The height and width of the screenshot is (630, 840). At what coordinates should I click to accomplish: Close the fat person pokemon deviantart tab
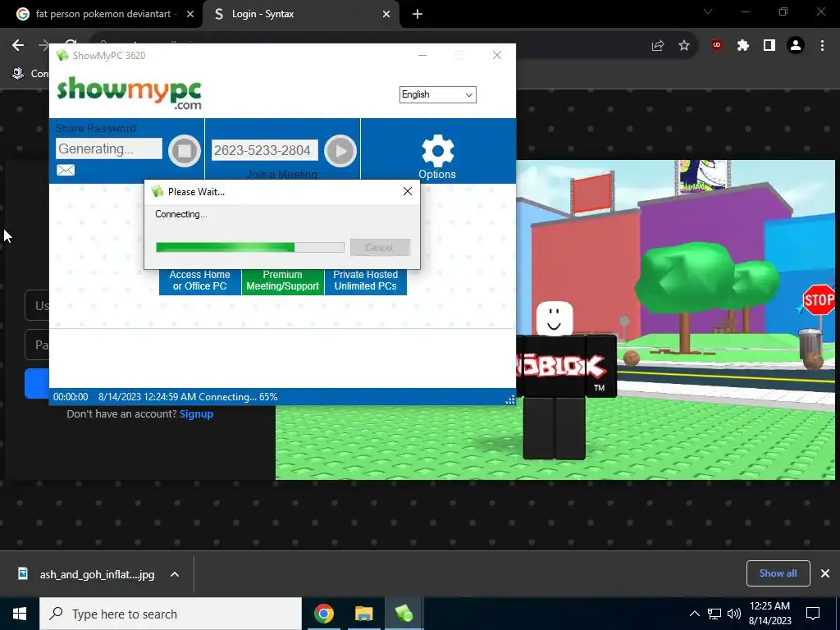click(189, 15)
